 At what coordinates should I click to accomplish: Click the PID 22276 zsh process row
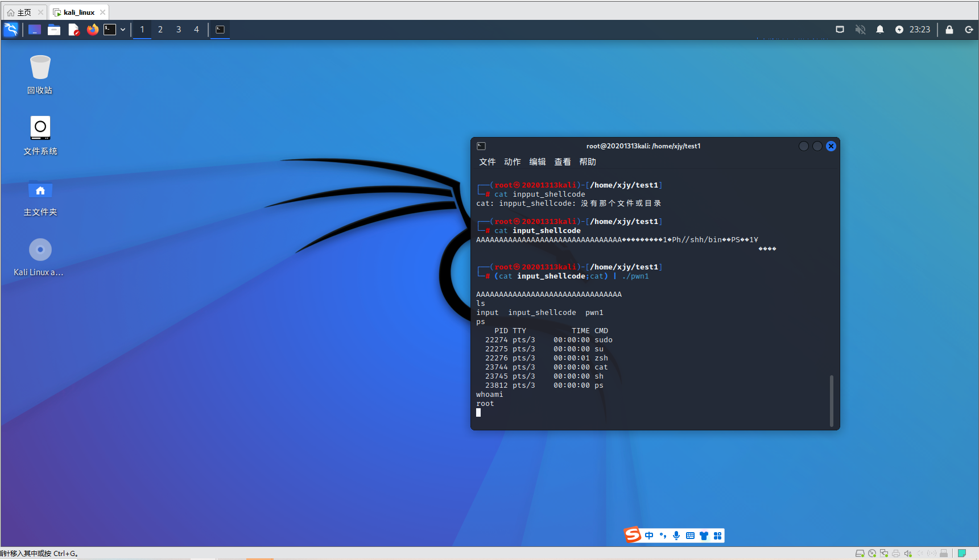click(547, 358)
